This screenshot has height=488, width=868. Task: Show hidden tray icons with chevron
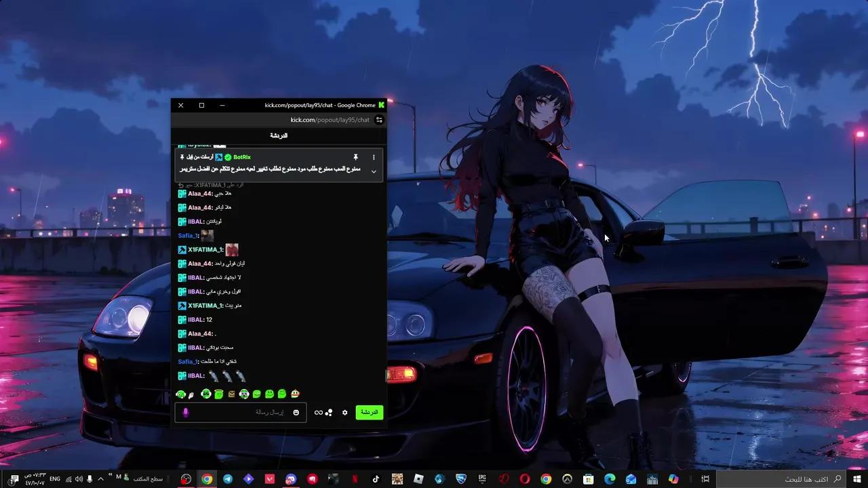tap(100, 479)
